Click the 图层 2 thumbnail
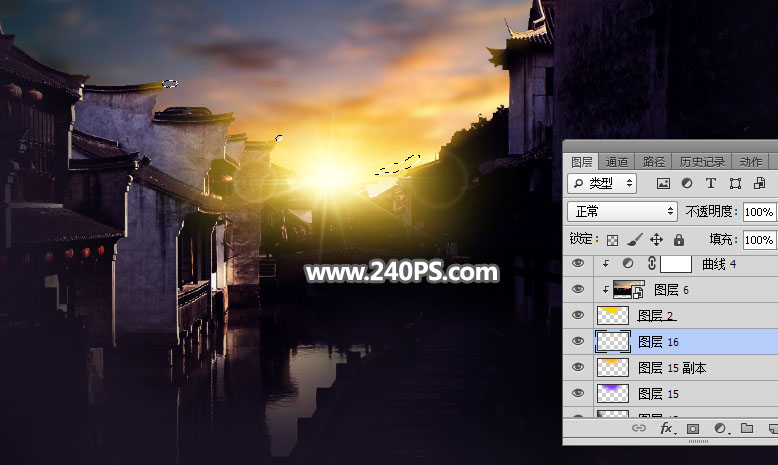Viewport: 778px width, 465px height. click(x=613, y=316)
